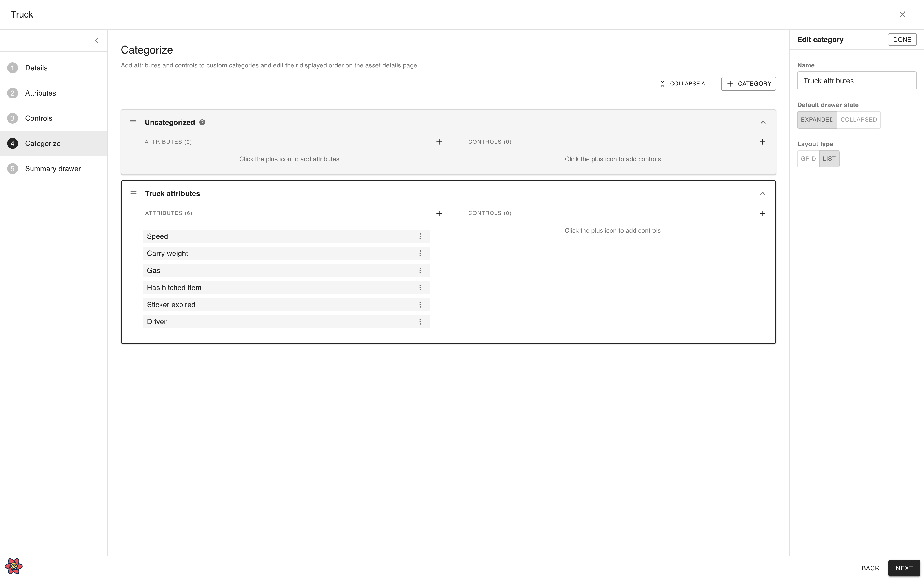Switch layout type to Grid
The image size is (924, 580).
pyautogui.click(x=808, y=159)
